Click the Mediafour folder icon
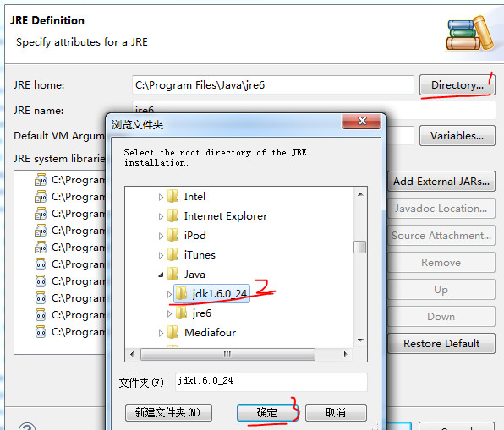 [x=173, y=332]
